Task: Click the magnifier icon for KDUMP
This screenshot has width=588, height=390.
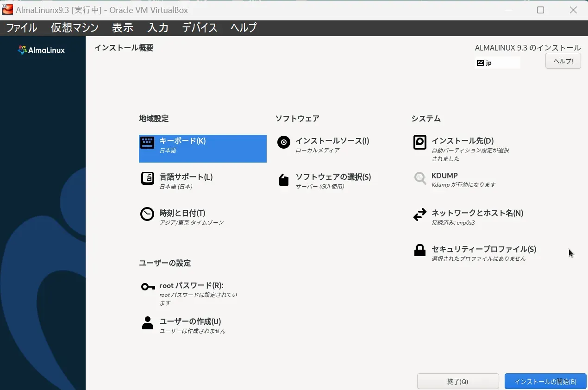Action: click(x=419, y=178)
